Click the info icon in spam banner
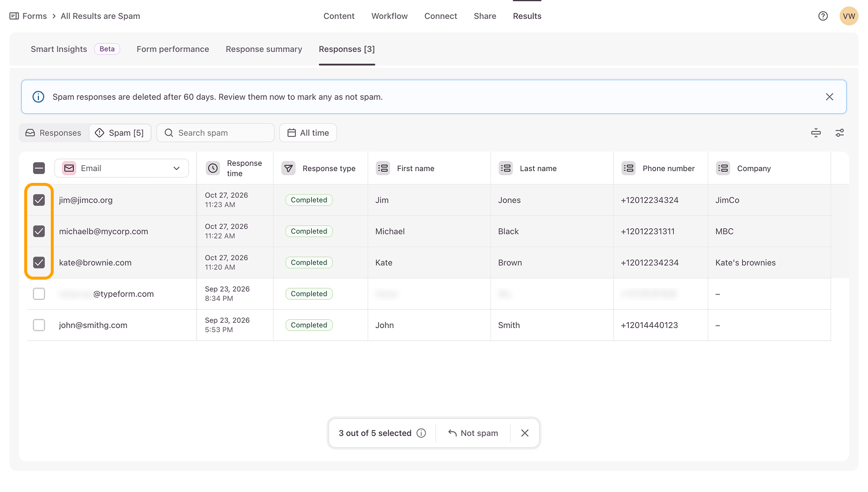868x492 pixels. click(x=38, y=97)
